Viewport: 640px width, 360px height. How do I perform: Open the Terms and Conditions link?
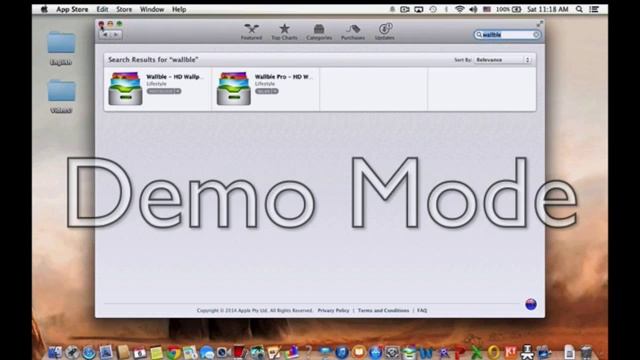(383, 310)
